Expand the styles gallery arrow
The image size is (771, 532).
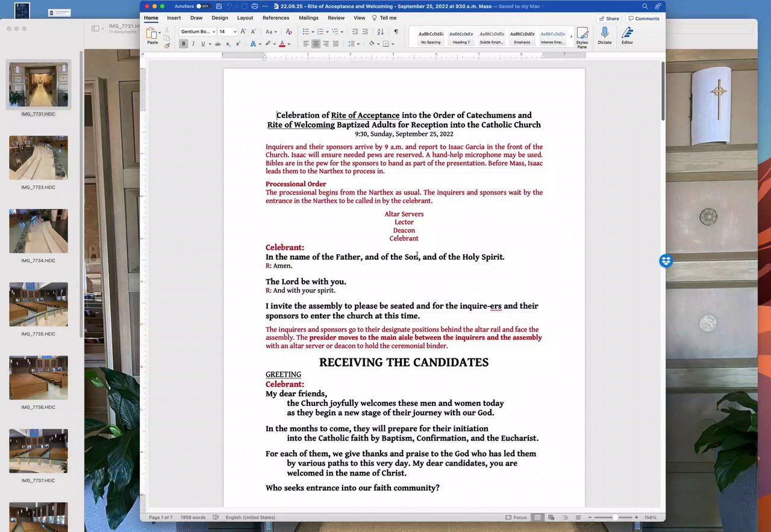pos(572,37)
